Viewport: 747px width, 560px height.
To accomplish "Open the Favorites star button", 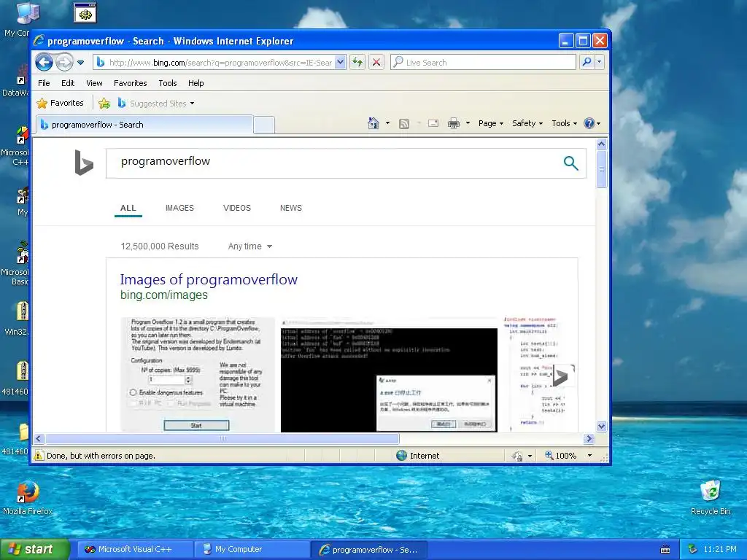I will [60, 103].
